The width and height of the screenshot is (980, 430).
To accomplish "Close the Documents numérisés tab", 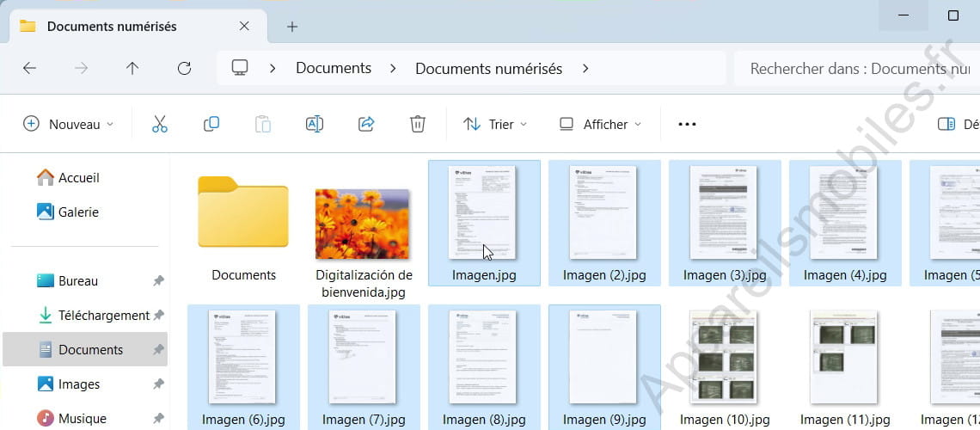I will click(244, 27).
